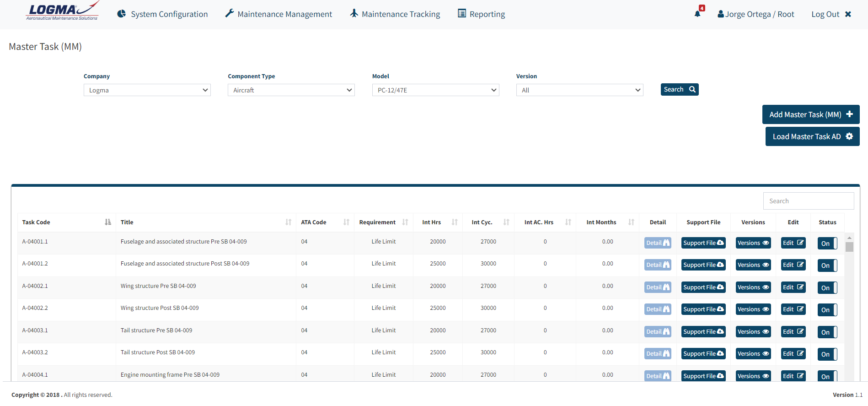This screenshot has height=406, width=868.
Task: Sort by Int Cyc. sort icon
Action: [x=506, y=222]
